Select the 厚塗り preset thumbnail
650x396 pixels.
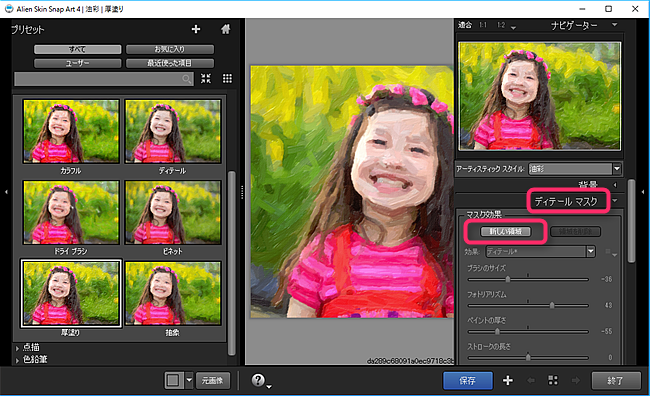[71, 293]
